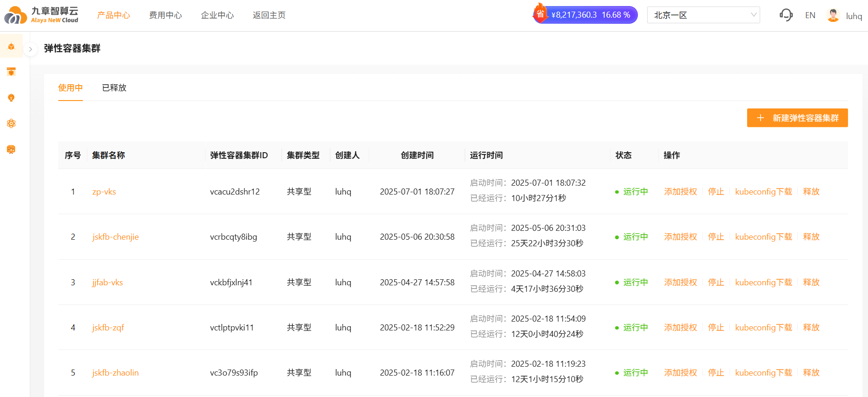Click the creation time 2025-05-06 20:30:58
This screenshot has width=868, height=397.
pyautogui.click(x=417, y=237)
